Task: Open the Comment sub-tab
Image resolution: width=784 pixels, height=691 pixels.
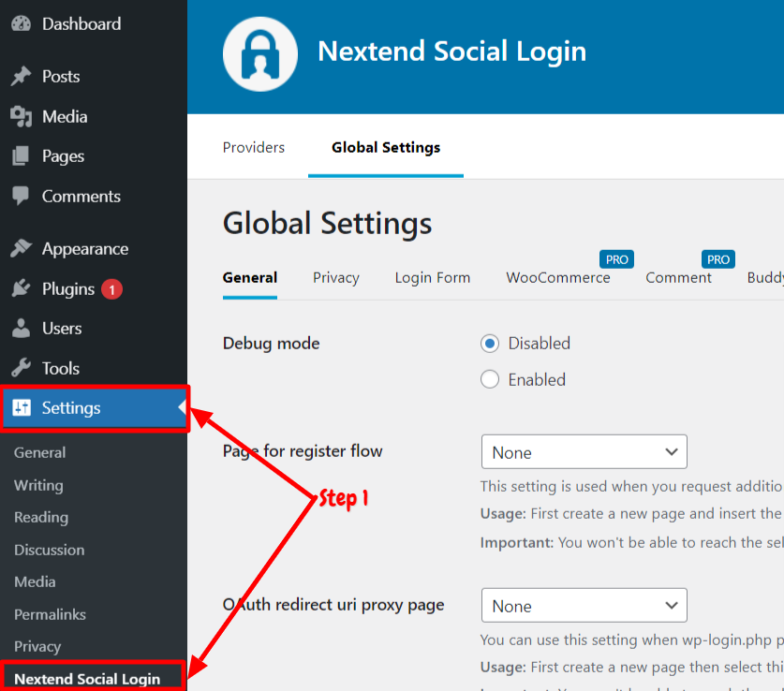Action: [678, 278]
